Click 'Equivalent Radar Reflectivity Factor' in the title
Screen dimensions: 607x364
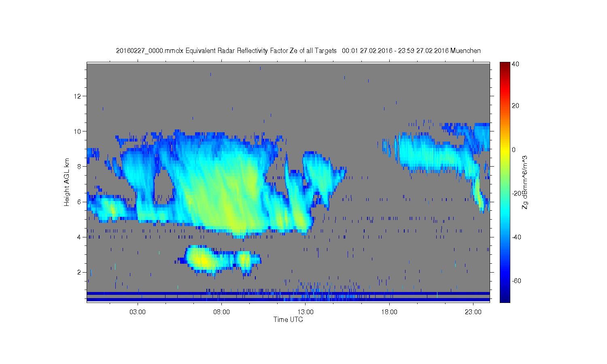tap(237, 51)
